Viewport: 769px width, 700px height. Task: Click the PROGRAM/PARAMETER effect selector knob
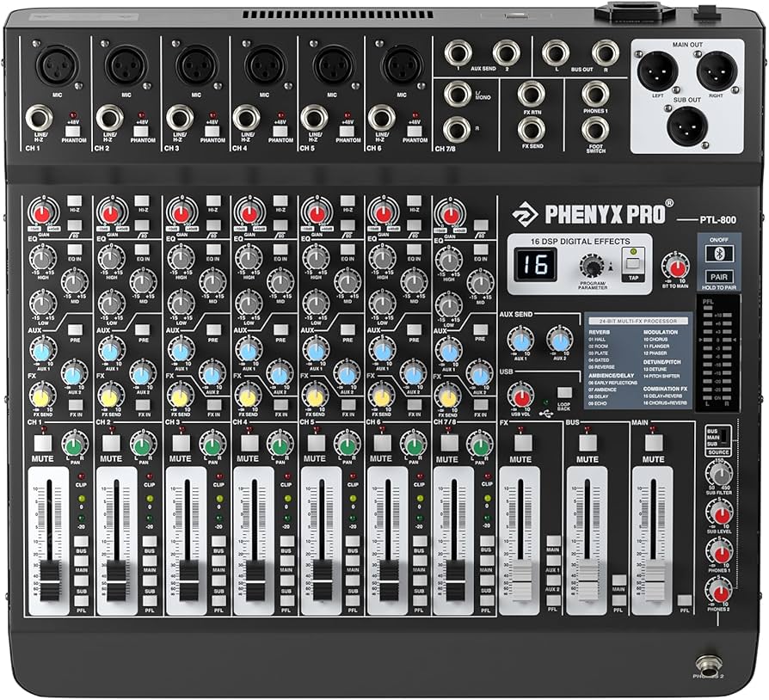[593, 267]
